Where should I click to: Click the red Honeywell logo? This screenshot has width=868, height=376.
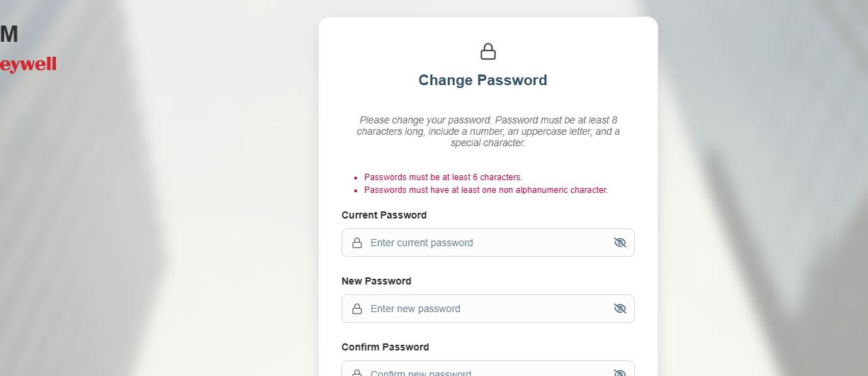pos(28,65)
